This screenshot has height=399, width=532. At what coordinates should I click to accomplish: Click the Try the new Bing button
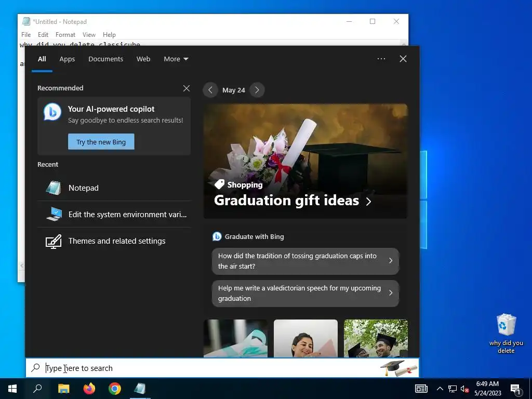tap(101, 142)
